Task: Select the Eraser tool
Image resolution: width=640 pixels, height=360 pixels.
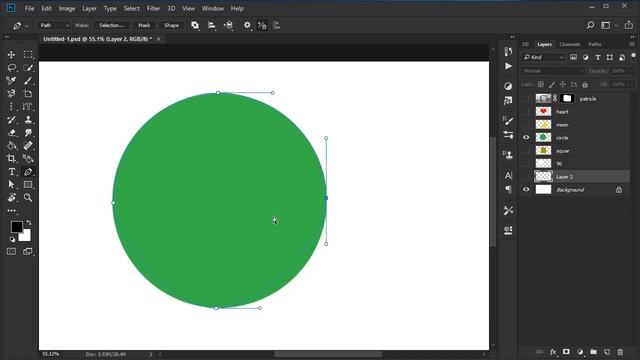Action: pos(11,133)
